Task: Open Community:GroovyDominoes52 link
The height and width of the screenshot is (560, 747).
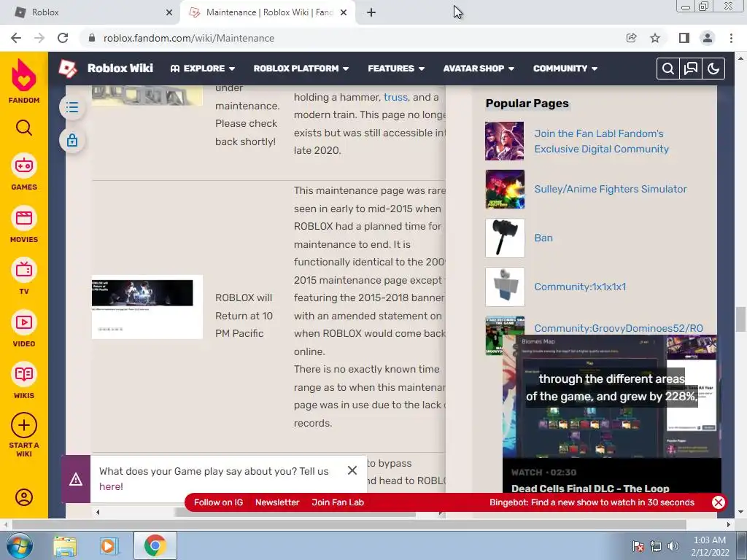Action: pos(619,328)
